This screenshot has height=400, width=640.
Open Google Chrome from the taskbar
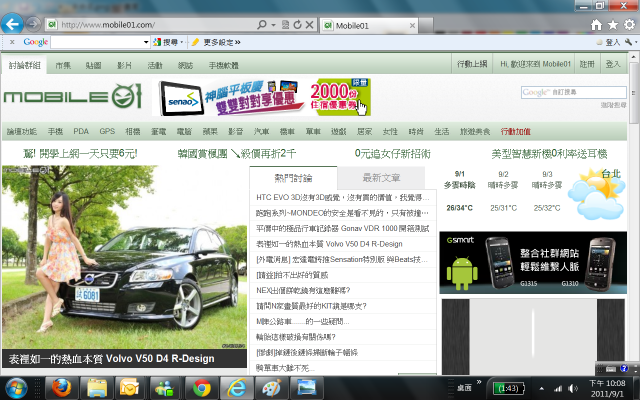pyautogui.click(x=202, y=388)
